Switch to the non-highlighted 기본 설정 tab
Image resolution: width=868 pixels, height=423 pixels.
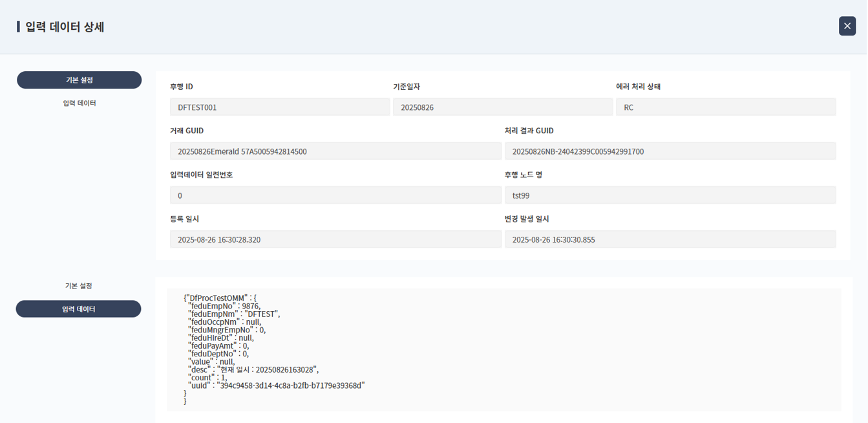coord(79,286)
